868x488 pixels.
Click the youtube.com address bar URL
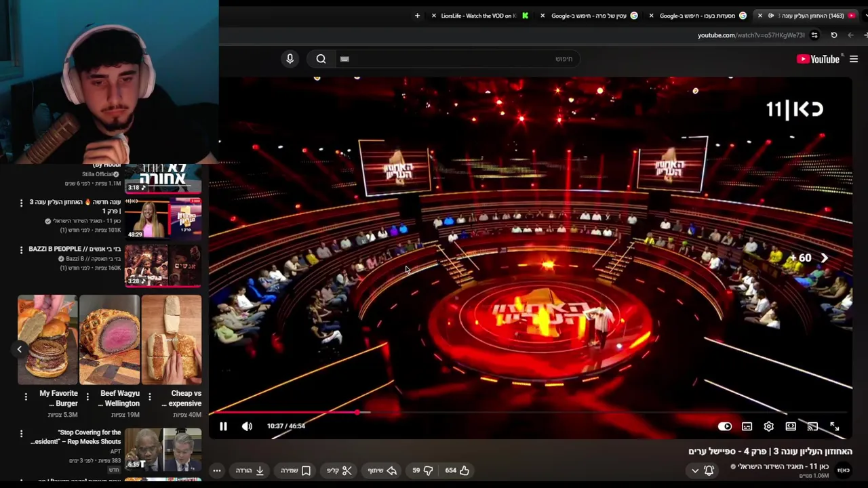point(751,35)
